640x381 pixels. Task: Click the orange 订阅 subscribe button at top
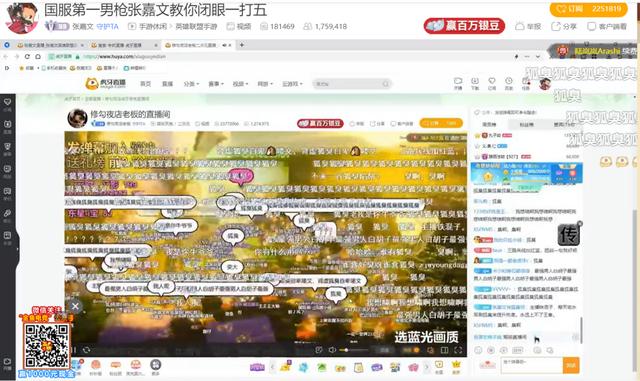coord(588,9)
